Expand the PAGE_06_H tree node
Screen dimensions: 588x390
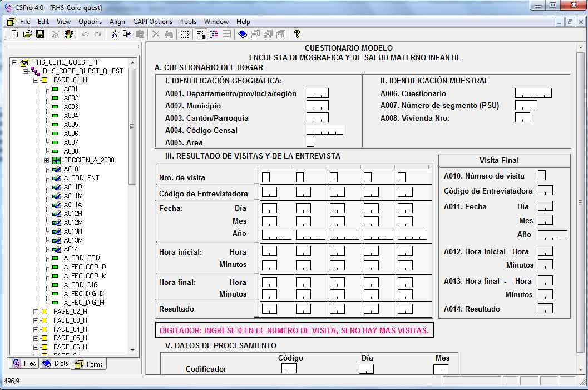pyautogui.click(x=36, y=347)
